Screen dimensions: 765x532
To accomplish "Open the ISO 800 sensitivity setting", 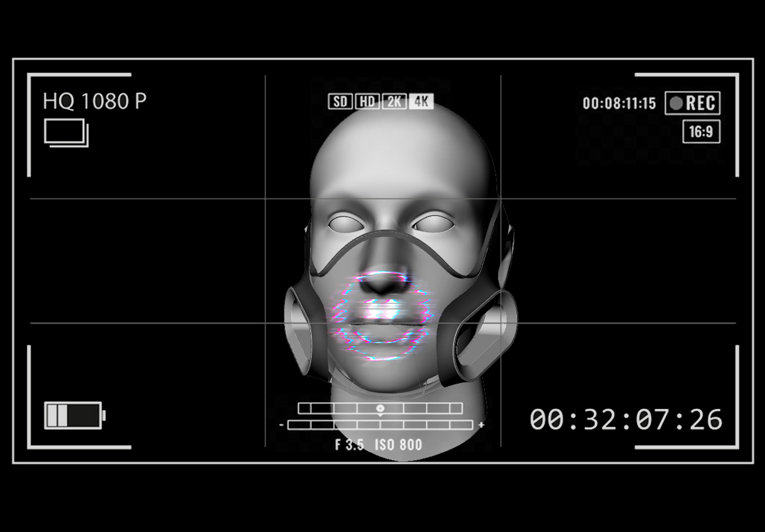I will click(x=399, y=445).
